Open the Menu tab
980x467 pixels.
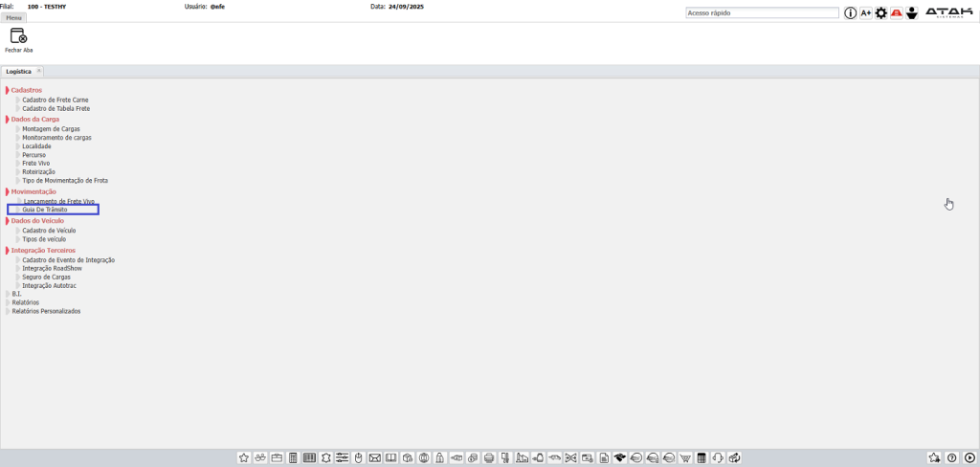[14, 17]
